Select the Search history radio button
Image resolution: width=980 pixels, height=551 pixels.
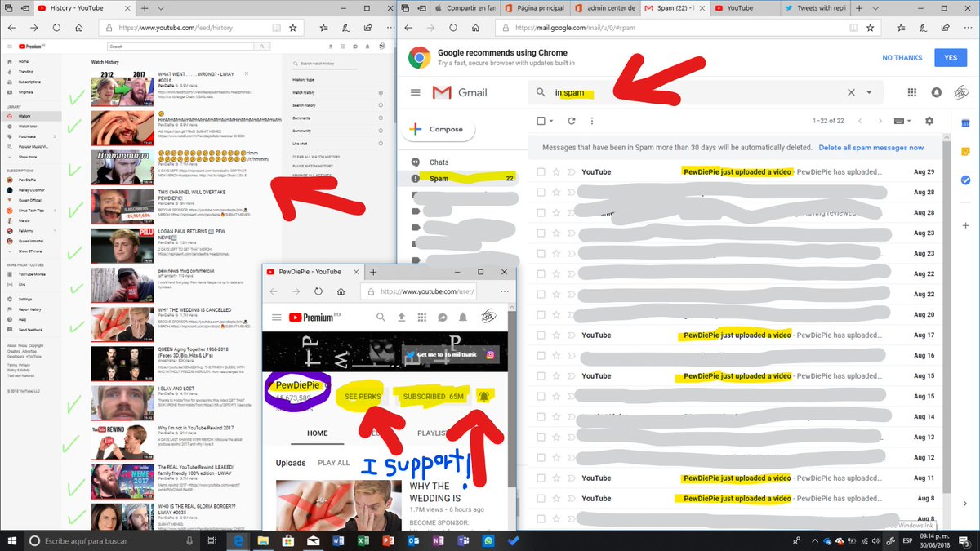tap(381, 105)
